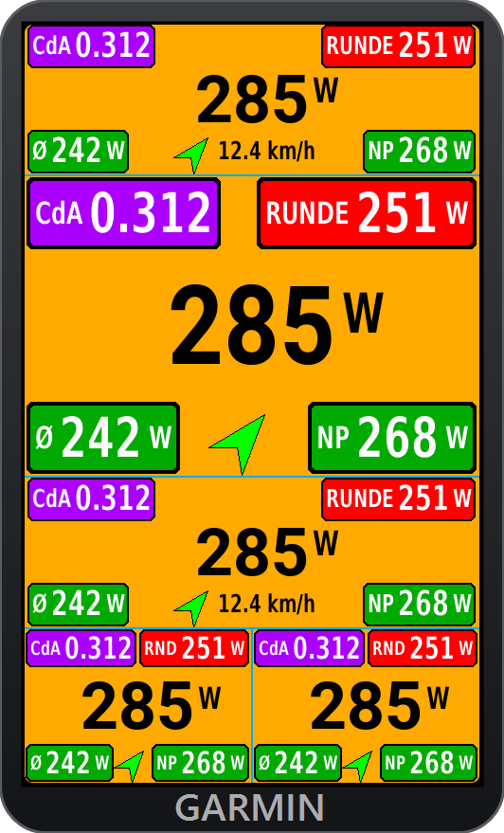504x833 pixels.
Task: Click the largest green heading arrow in the big middle panel
Action: coord(239,444)
